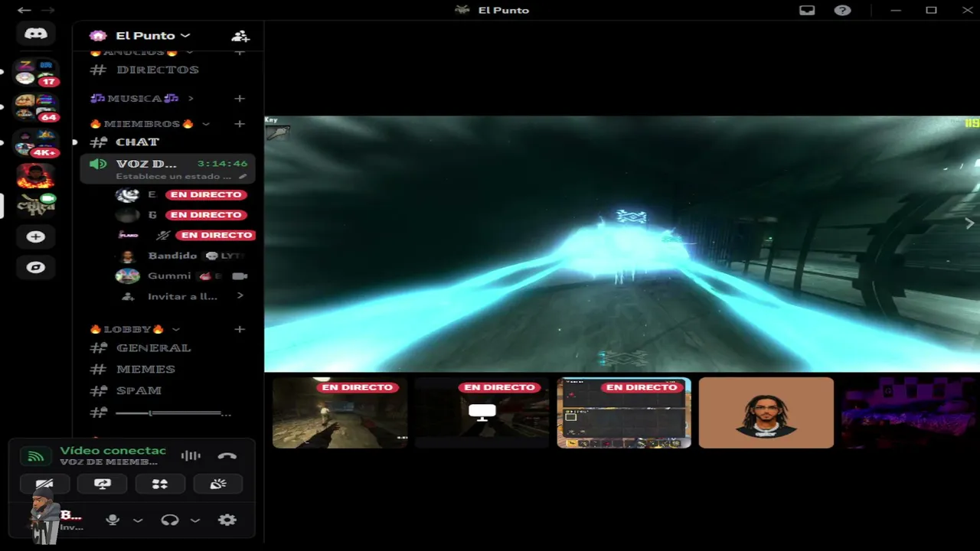Select the purple-lit camera participant tile

coord(910,412)
